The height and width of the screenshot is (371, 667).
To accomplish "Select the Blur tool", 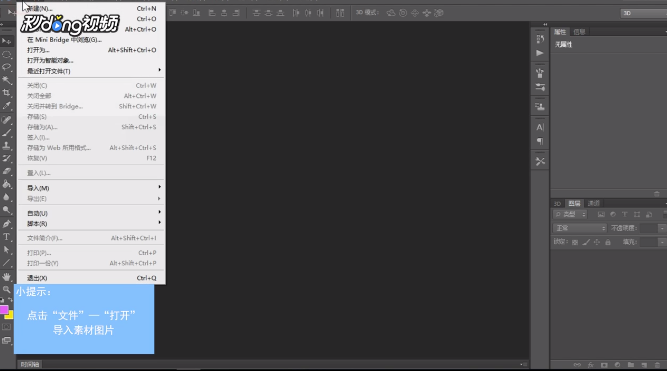I will pyautogui.click(x=6, y=197).
